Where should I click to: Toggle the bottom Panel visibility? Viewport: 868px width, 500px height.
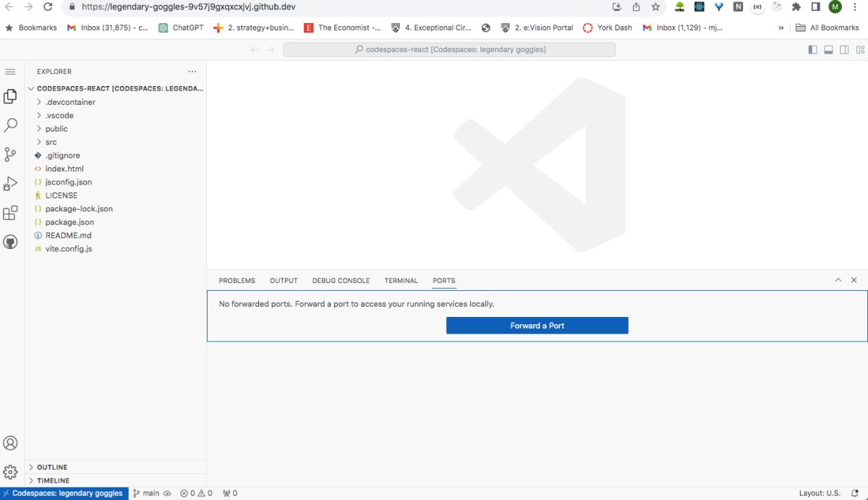coord(828,50)
